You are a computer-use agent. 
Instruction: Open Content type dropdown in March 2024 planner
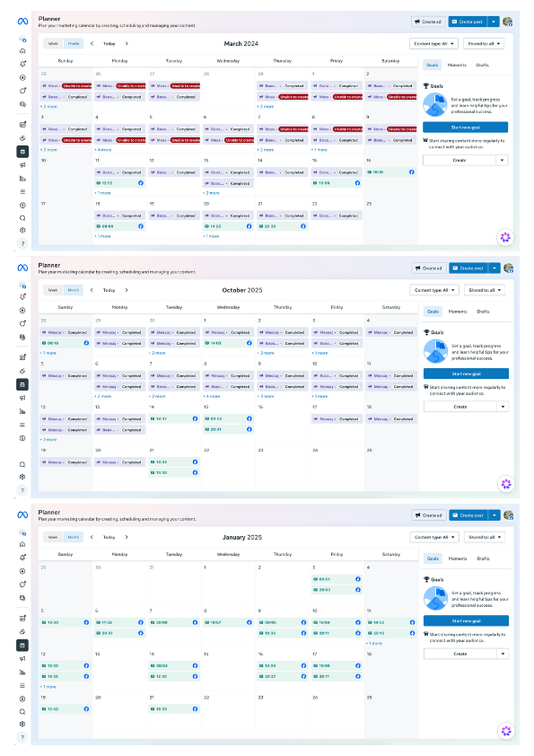(433, 43)
